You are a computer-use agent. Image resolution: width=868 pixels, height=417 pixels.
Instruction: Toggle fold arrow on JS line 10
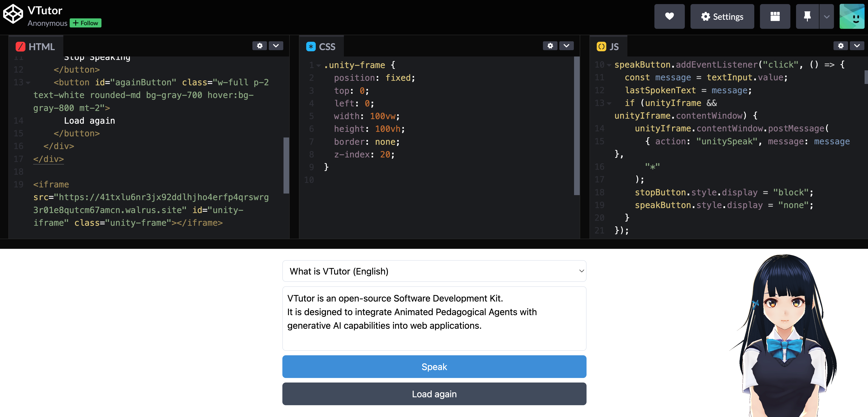tap(609, 65)
